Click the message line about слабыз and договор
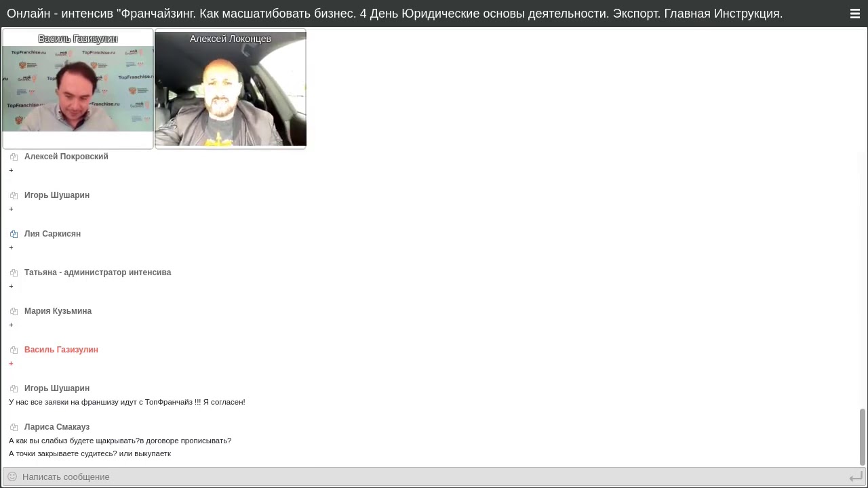This screenshot has height=488, width=868. pos(120,441)
